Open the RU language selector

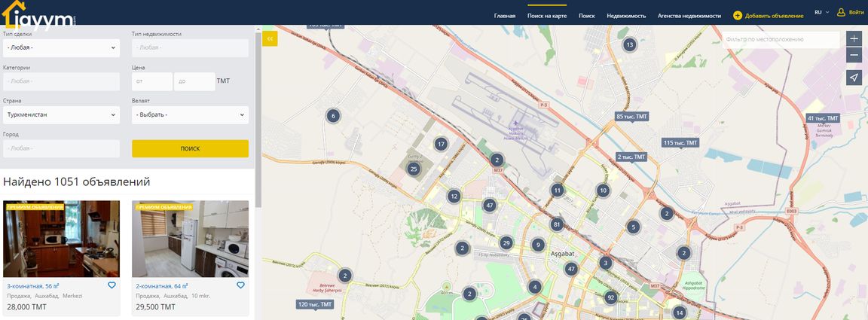tap(821, 13)
